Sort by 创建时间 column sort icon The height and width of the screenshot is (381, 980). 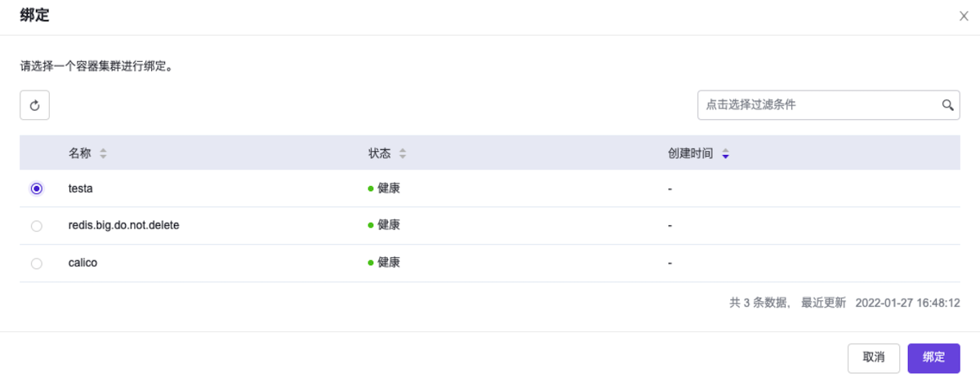tap(725, 153)
